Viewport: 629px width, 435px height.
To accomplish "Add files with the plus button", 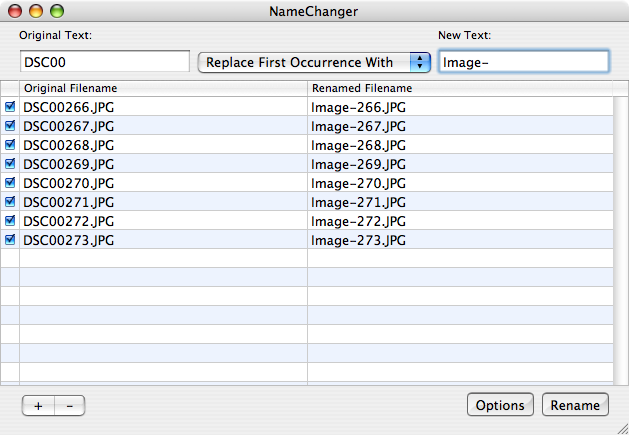I will click(38, 406).
